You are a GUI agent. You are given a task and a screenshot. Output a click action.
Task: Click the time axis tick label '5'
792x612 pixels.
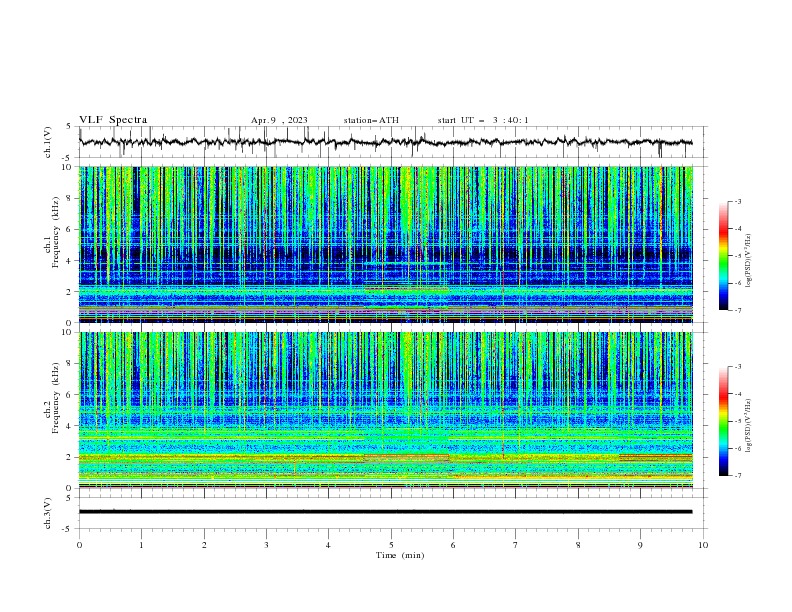tap(391, 545)
